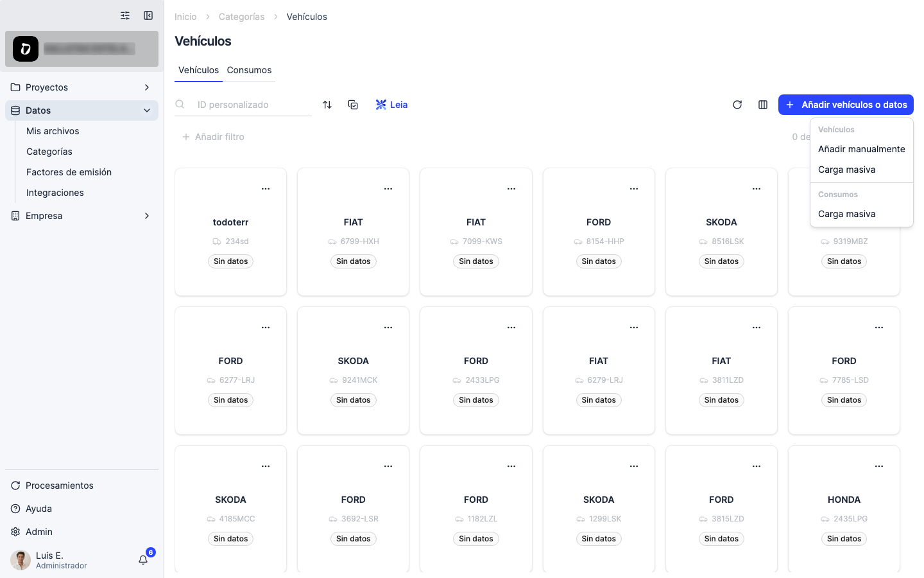The width and height of the screenshot is (924, 578).
Task: Click the plate 1182LZL text
Action: point(483,519)
